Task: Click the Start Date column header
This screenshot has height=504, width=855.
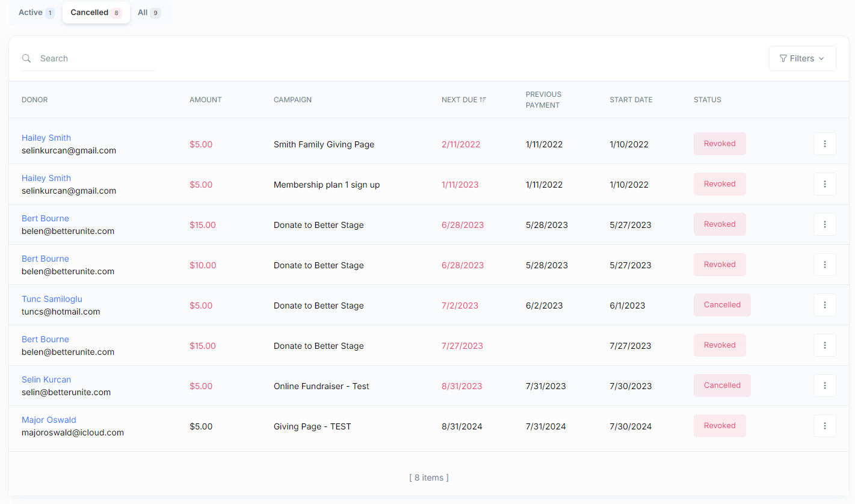Action: [631, 100]
